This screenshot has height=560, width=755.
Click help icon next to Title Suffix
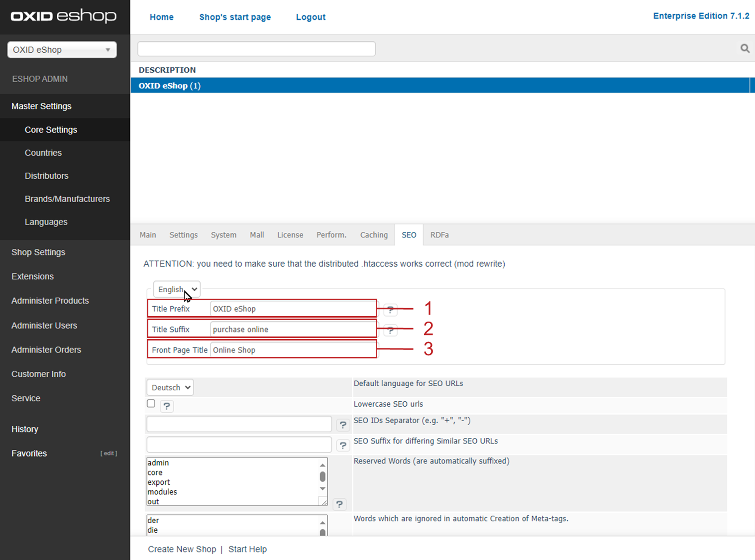click(x=391, y=330)
